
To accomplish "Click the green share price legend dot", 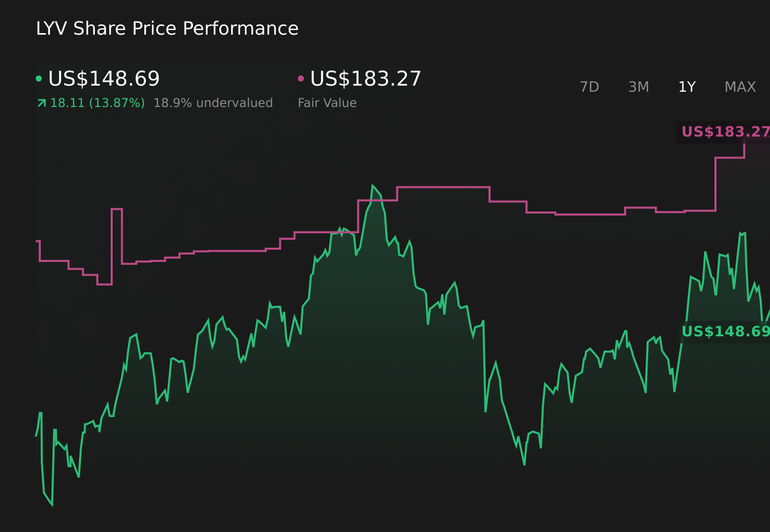I will pyautogui.click(x=39, y=77).
